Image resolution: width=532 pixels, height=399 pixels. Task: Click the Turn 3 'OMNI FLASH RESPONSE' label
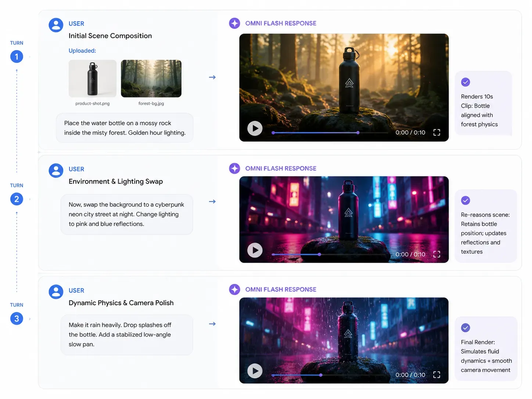click(281, 290)
